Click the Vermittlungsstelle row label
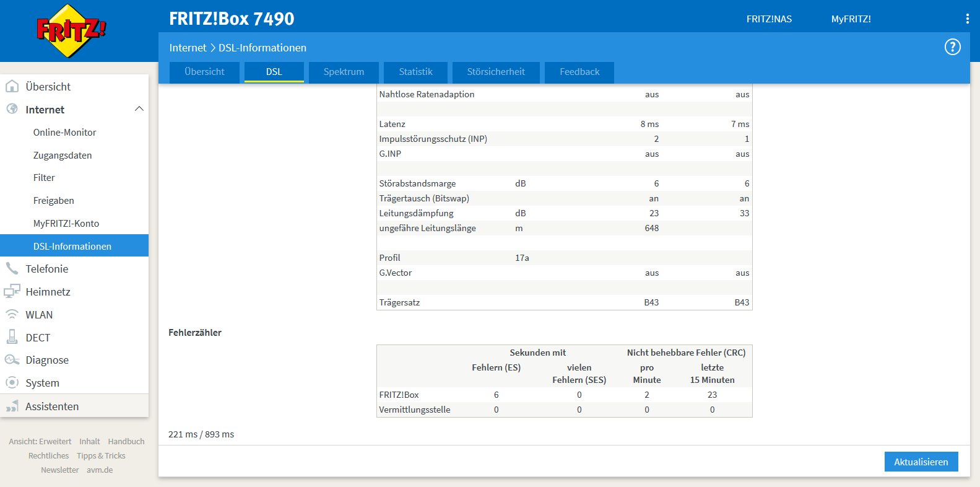The width and height of the screenshot is (980, 487). [x=415, y=410]
